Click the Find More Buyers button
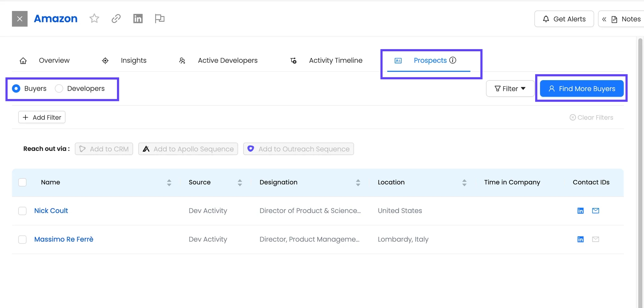Image resolution: width=644 pixels, height=308 pixels. pyautogui.click(x=582, y=89)
